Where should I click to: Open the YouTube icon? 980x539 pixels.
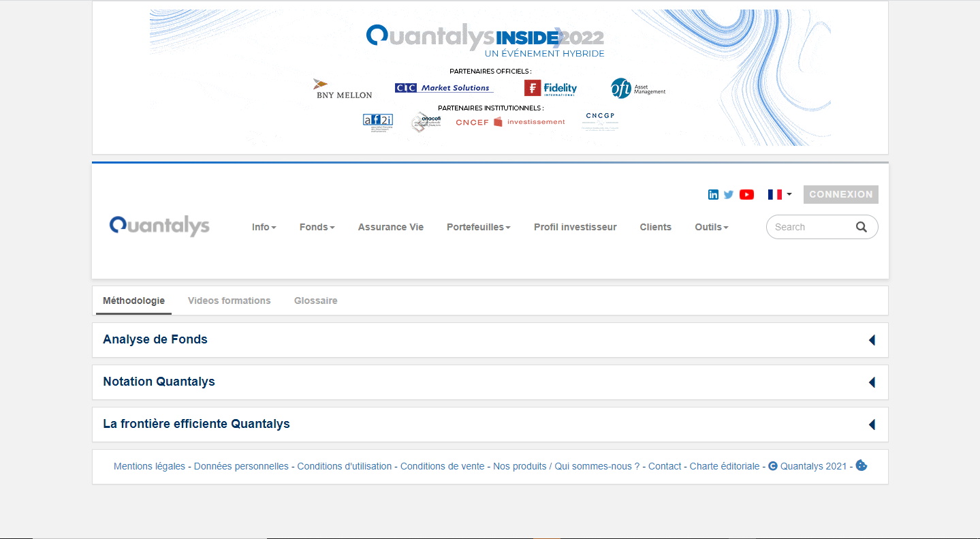coord(746,194)
